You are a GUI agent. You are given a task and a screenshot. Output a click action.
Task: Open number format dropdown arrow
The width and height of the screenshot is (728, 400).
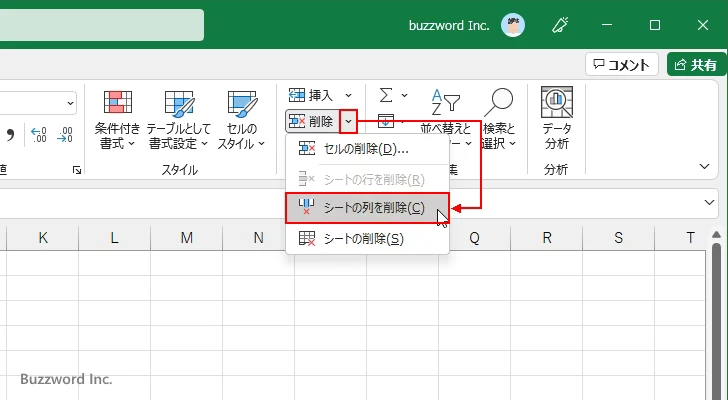[x=70, y=103]
